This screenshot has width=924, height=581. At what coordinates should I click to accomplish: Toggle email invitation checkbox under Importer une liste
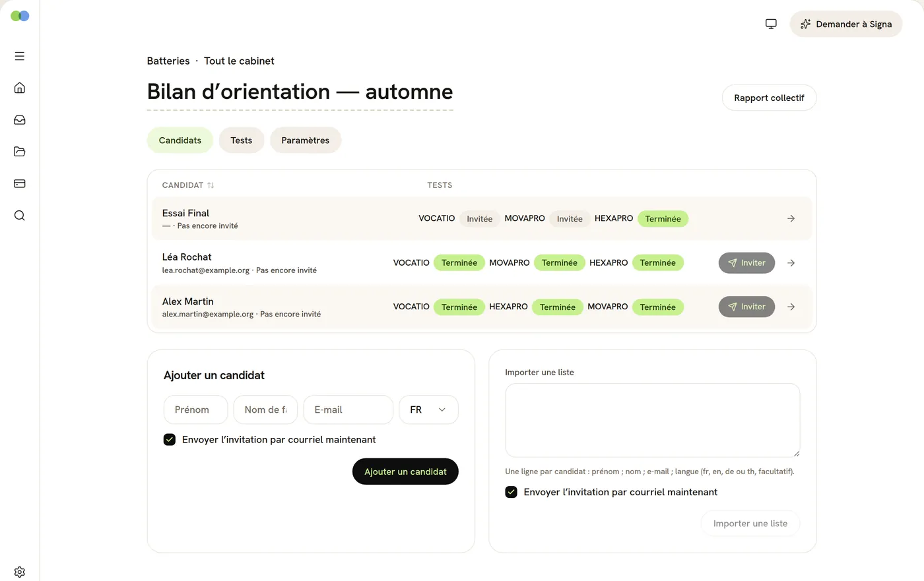point(511,492)
